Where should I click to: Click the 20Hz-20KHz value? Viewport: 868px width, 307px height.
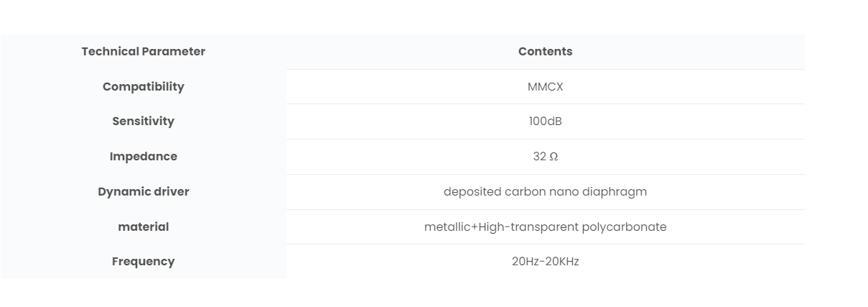(x=546, y=262)
